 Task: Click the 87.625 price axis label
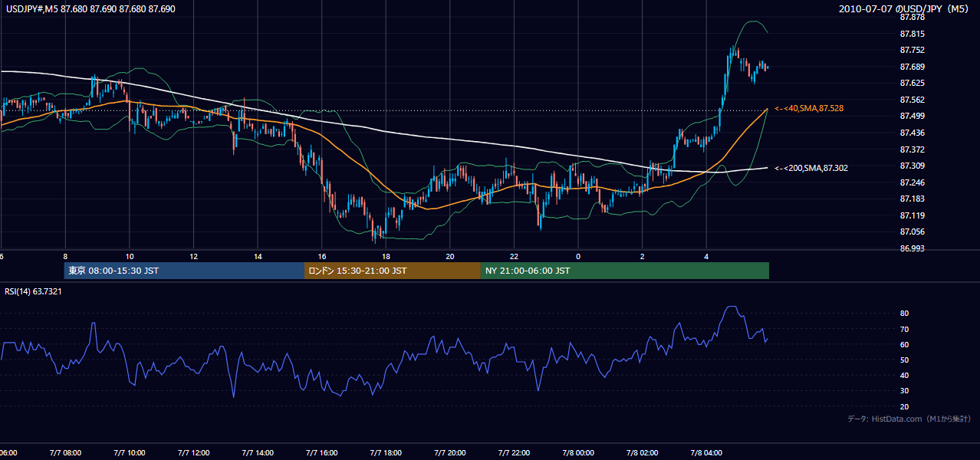(912, 83)
